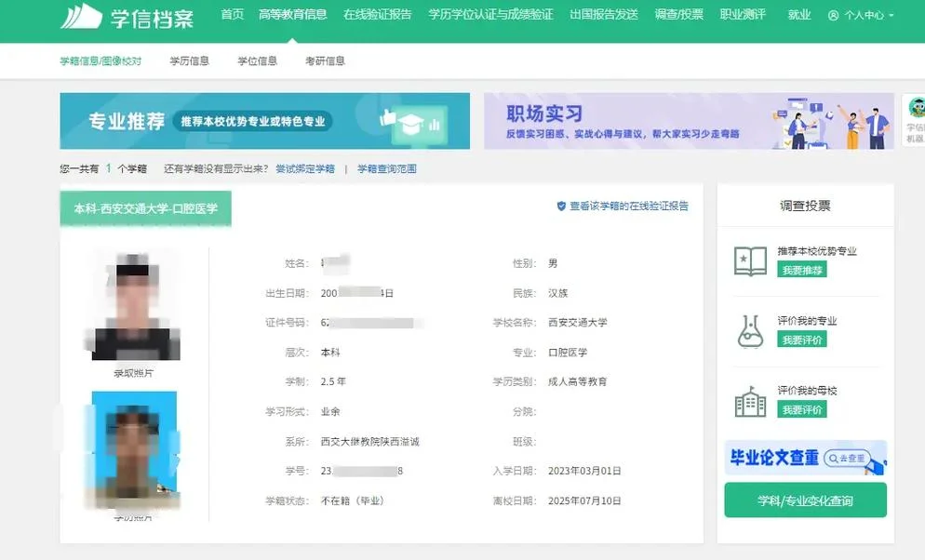Click the flask icon beside 评价我的专业

750,331
